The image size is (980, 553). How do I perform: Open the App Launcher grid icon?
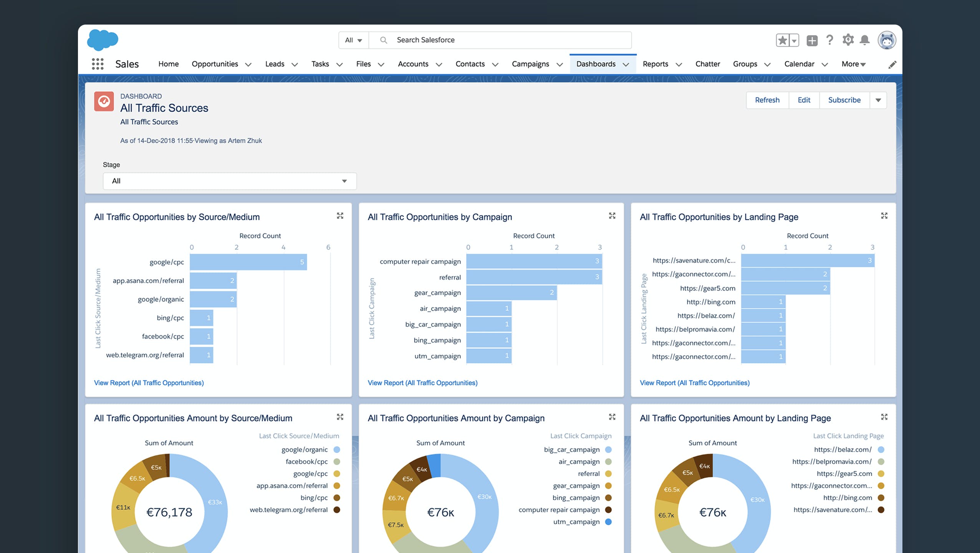[98, 64]
